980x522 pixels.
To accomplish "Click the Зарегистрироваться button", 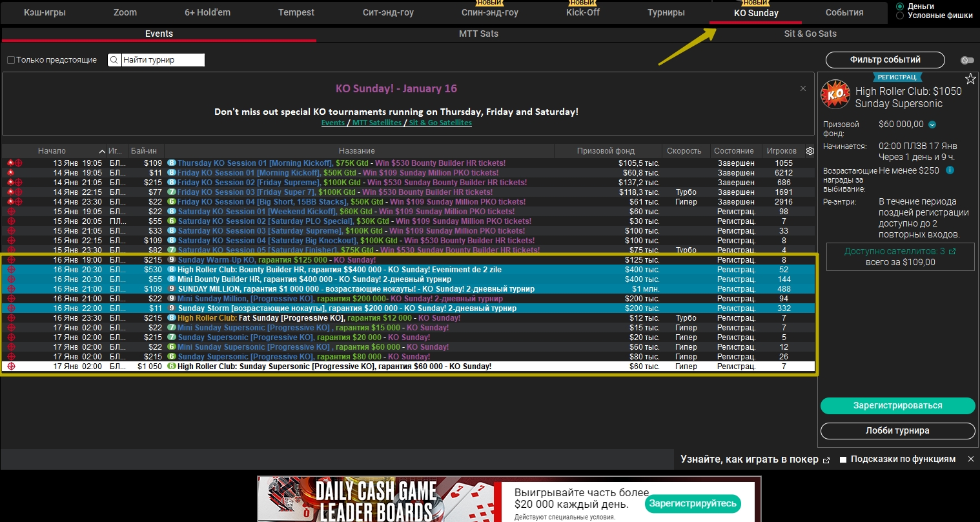I will [x=897, y=406].
